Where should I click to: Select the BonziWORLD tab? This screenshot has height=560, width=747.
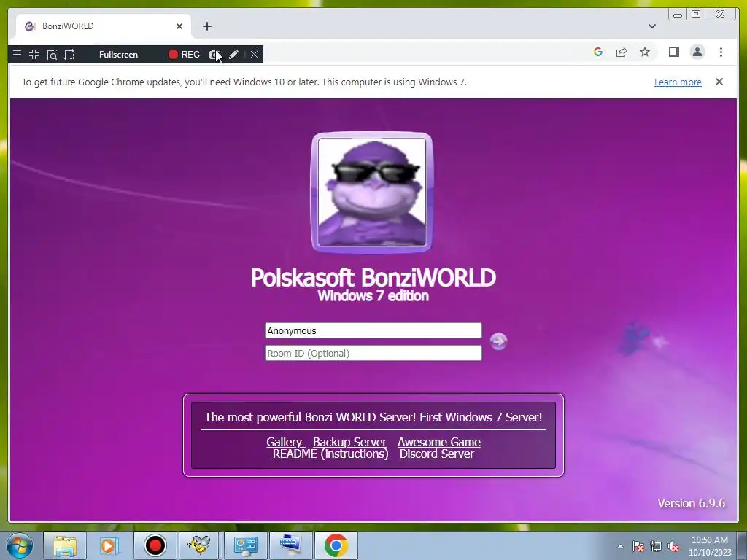pos(102,26)
